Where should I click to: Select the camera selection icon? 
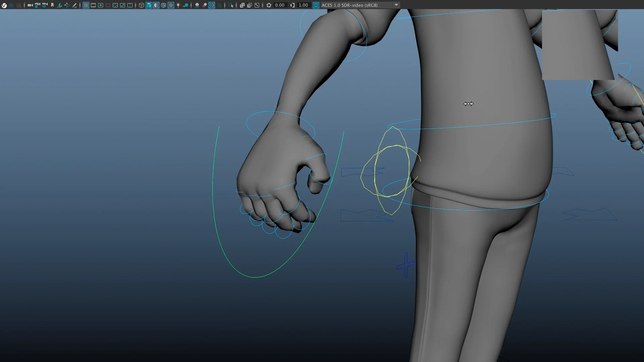(x=19, y=5)
